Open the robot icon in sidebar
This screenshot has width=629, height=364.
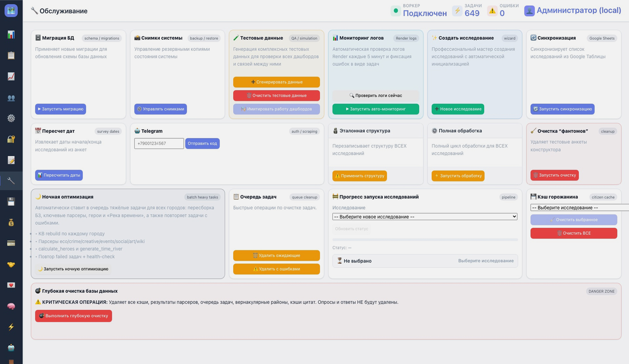(x=11, y=347)
